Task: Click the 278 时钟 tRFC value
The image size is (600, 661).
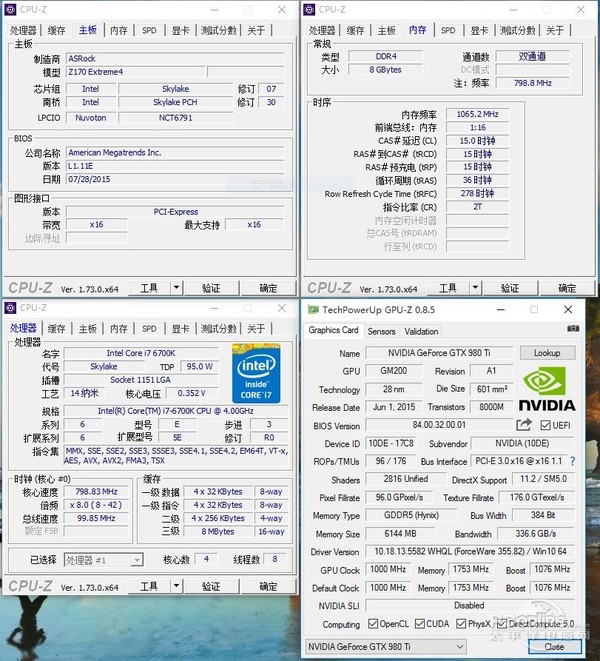Action: [x=477, y=193]
